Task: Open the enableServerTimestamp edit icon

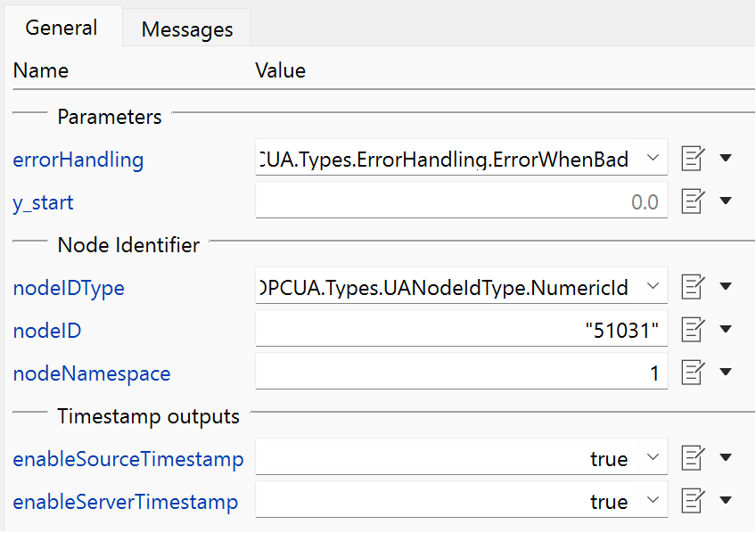Action: [x=694, y=501]
